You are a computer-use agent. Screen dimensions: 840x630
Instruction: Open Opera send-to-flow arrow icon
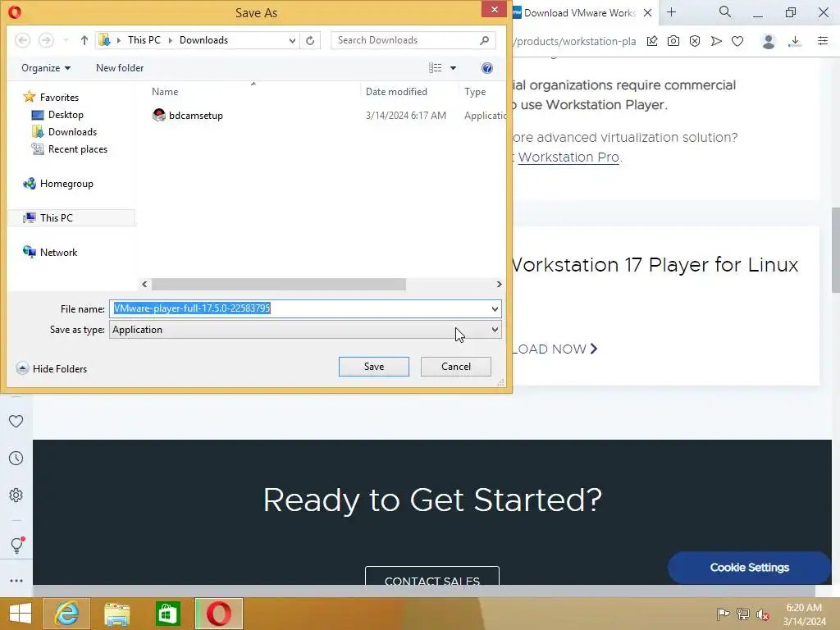pos(716,41)
